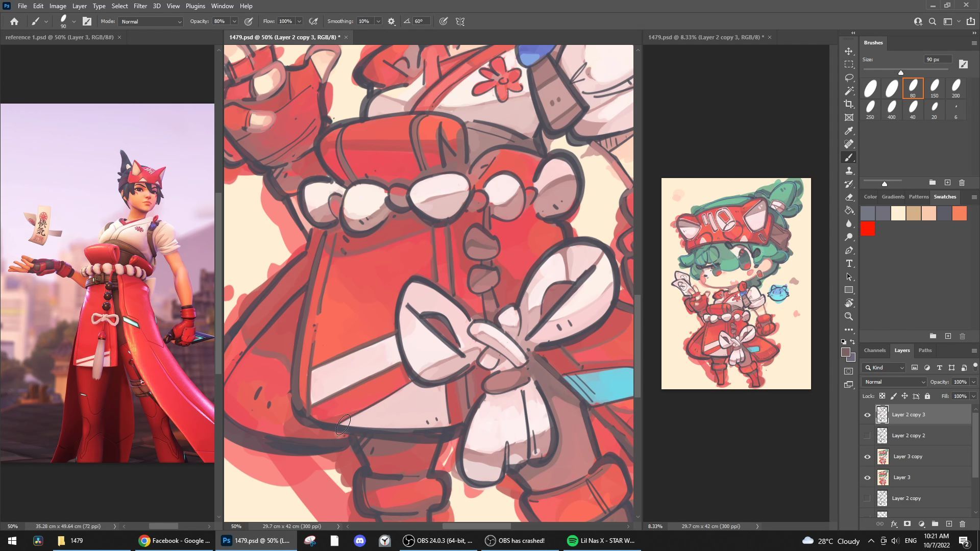Delete layer with trash icon
This screenshot has height=551, width=980.
(x=962, y=524)
